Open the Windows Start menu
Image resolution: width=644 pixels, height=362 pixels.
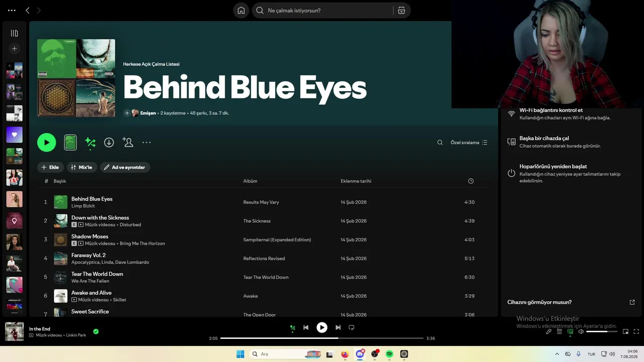click(x=240, y=354)
